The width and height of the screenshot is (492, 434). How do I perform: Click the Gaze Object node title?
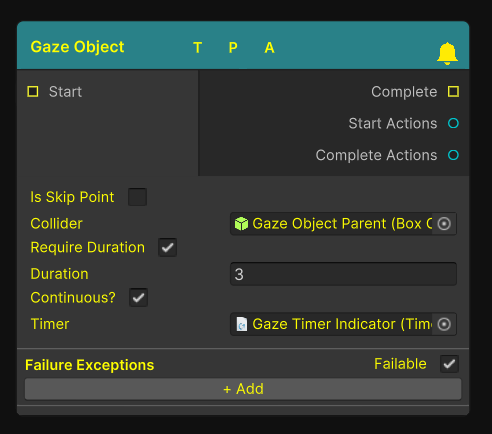pyautogui.click(x=77, y=47)
